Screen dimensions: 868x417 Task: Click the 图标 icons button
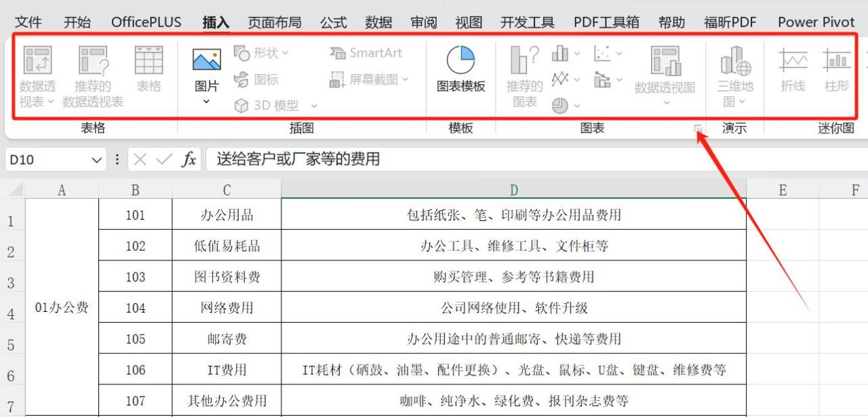pos(256,79)
